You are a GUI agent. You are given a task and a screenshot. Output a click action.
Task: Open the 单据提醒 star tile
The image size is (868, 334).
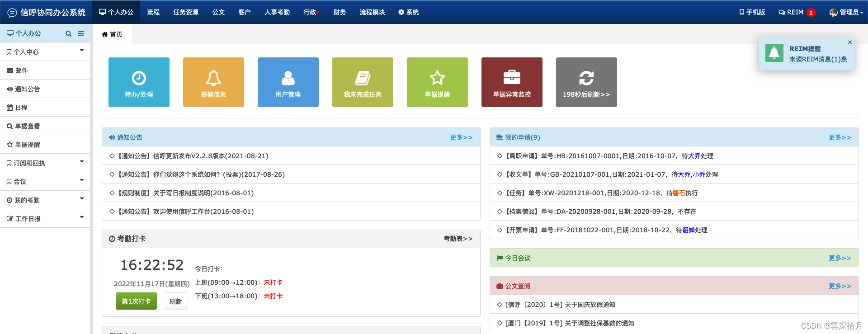coord(437,82)
